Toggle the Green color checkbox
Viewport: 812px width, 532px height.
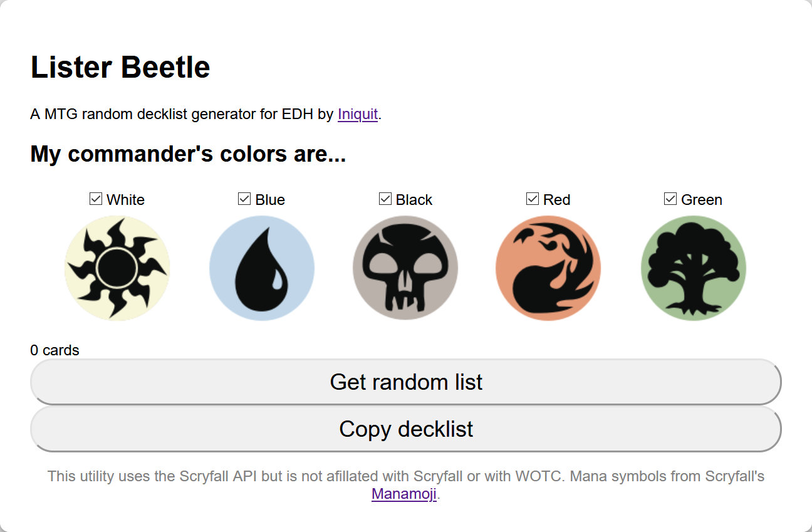click(x=670, y=199)
